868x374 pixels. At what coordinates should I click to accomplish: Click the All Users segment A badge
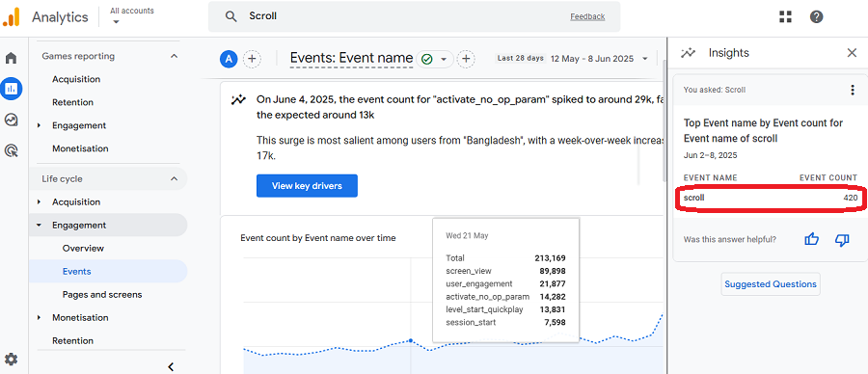[229, 59]
